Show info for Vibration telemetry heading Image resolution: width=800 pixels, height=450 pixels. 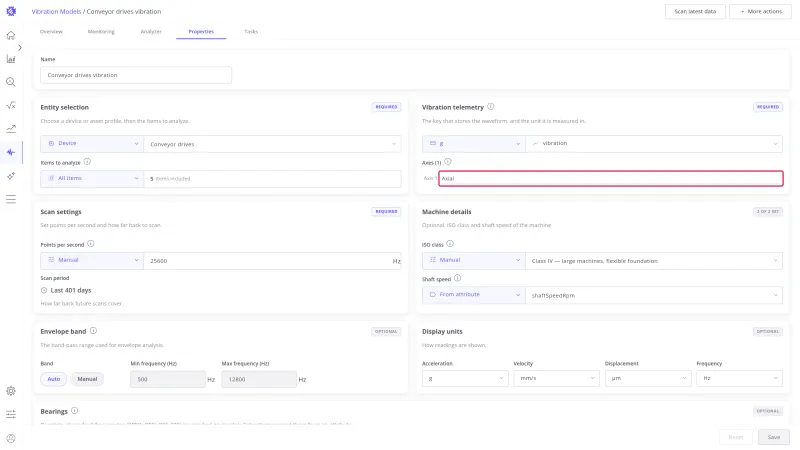(x=490, y=107)
